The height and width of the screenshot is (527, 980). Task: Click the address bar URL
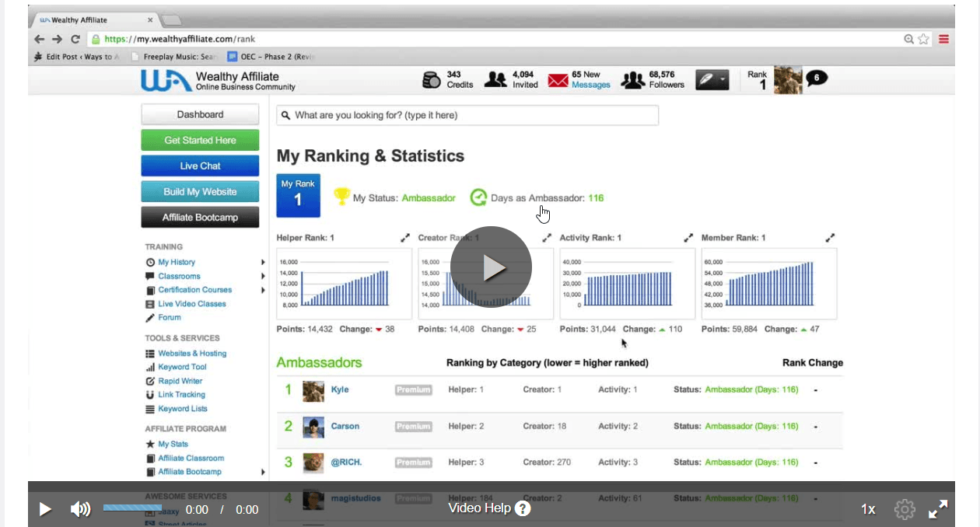180,39
